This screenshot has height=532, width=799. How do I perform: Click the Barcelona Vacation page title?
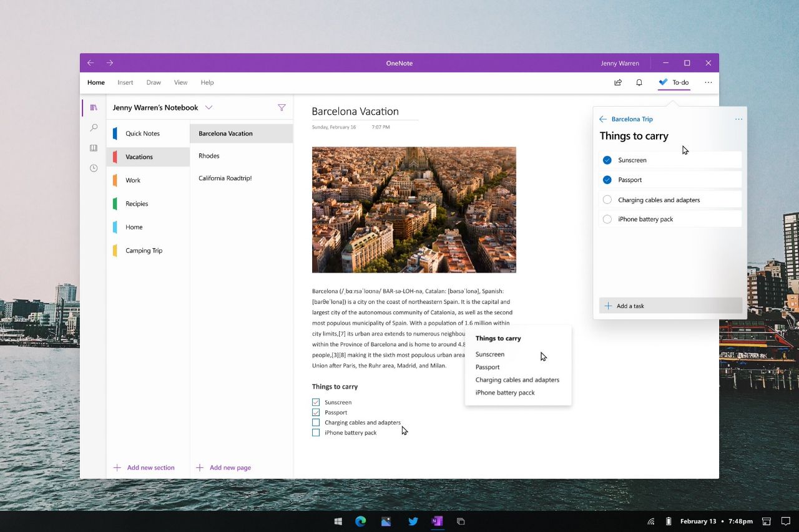pyautogui.click(x=355, y=111)
